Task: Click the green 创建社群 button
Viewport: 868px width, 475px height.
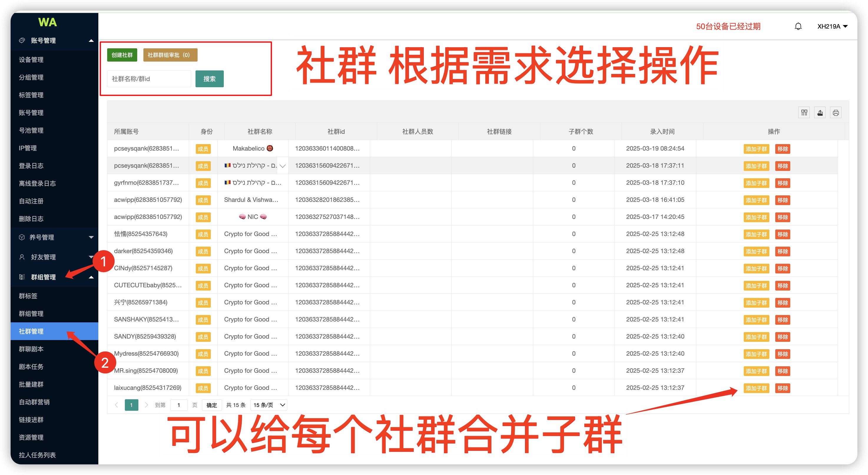Action: tap(122, 55)
